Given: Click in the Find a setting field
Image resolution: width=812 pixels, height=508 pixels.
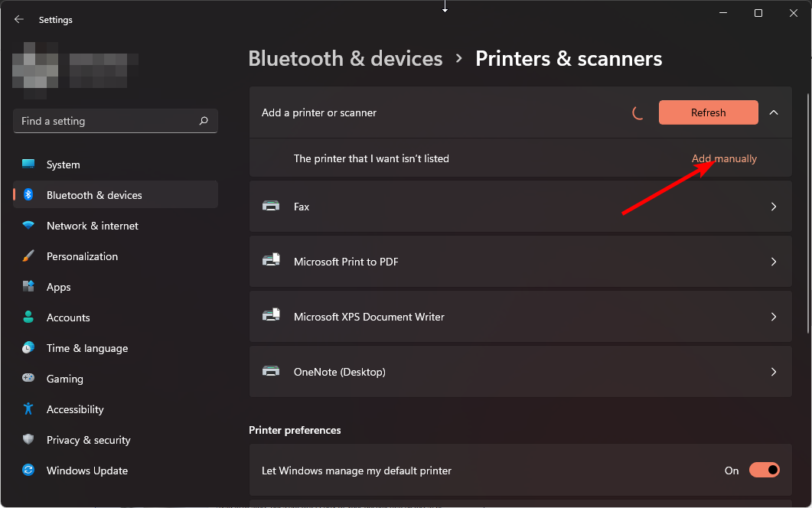Looking at the screenshot, I should (107, 121).
